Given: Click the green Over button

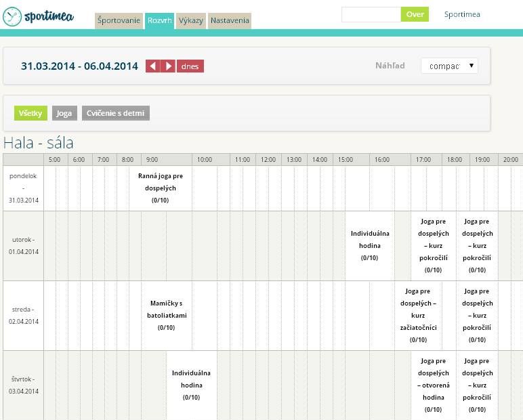Looking at the screenshot, I should click(415, 14).
